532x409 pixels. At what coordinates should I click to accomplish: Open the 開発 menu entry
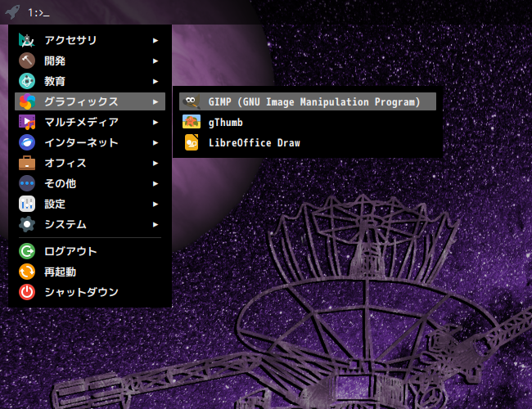[90, 61]
